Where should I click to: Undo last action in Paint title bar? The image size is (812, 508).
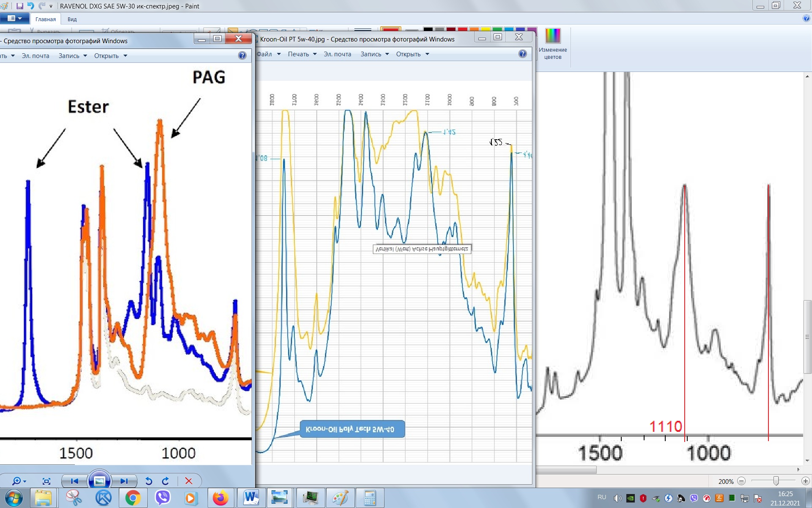click(30, 6)
